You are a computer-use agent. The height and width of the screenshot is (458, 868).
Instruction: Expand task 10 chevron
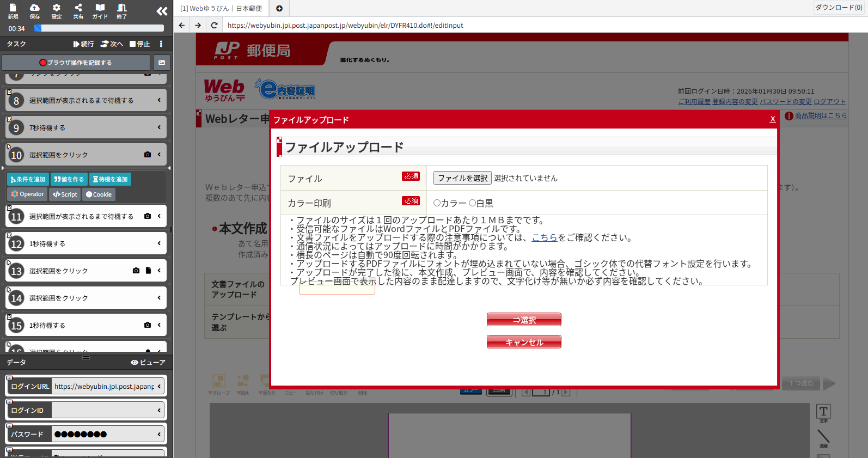pos(159,155)
